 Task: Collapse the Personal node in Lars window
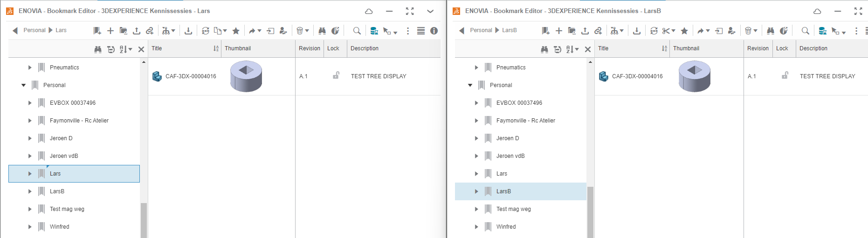pyautogui.click(x=23, y=85)
